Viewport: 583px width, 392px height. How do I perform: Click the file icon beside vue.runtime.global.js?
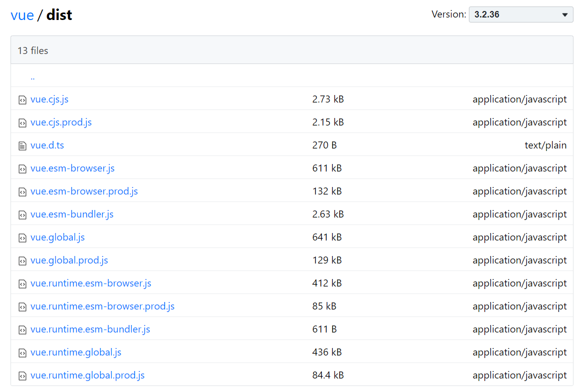point(23,353)
